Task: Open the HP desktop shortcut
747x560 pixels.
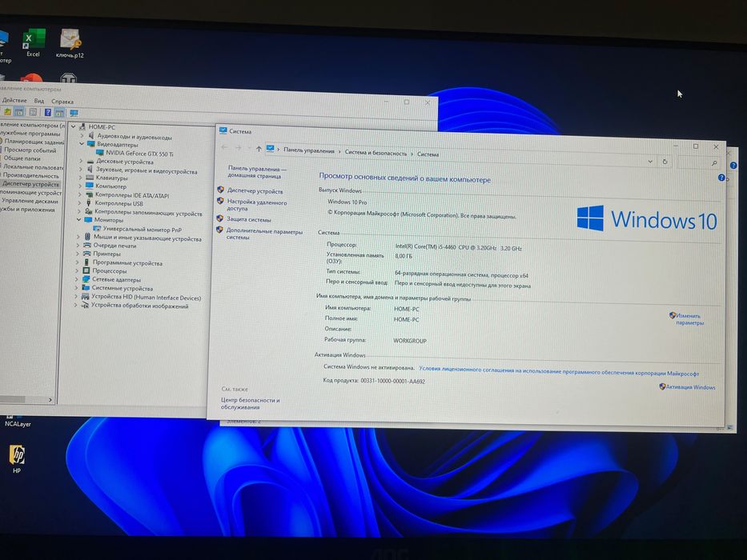Action: [17, 459]
